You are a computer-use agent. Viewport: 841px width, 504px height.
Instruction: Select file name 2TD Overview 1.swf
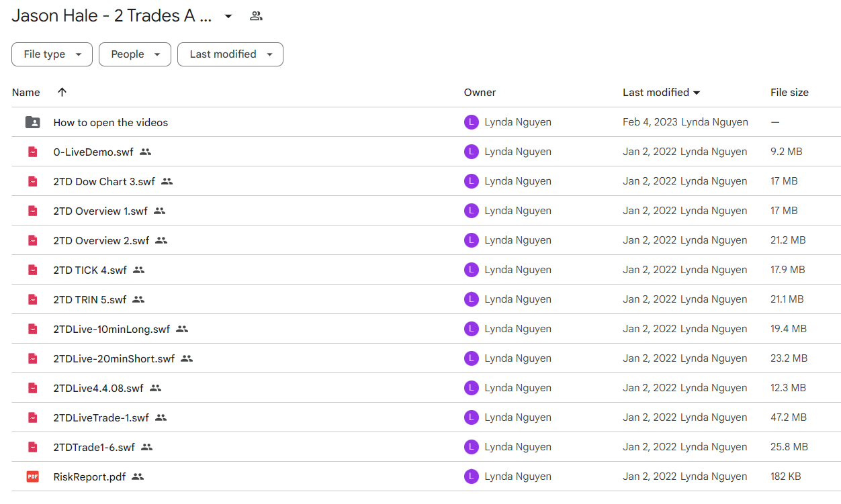point(101,211)
